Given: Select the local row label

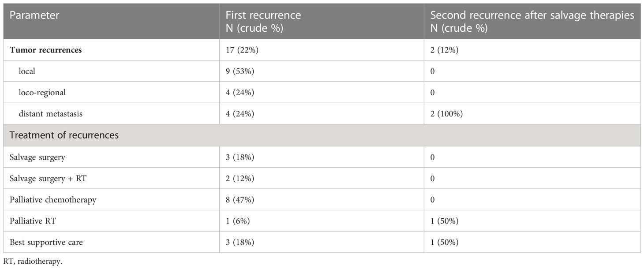Looking at the screenshot, I should click(x=27, y=71).
